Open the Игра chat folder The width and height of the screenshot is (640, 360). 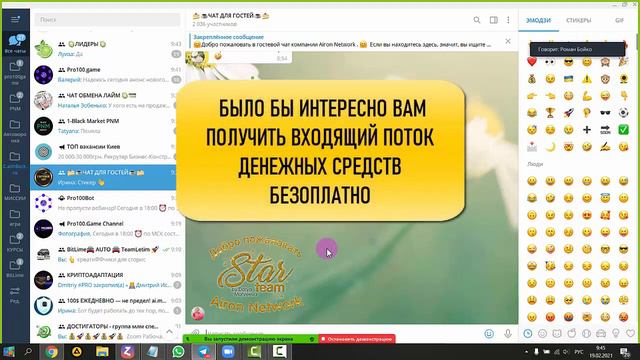click(x=15, y=218)
